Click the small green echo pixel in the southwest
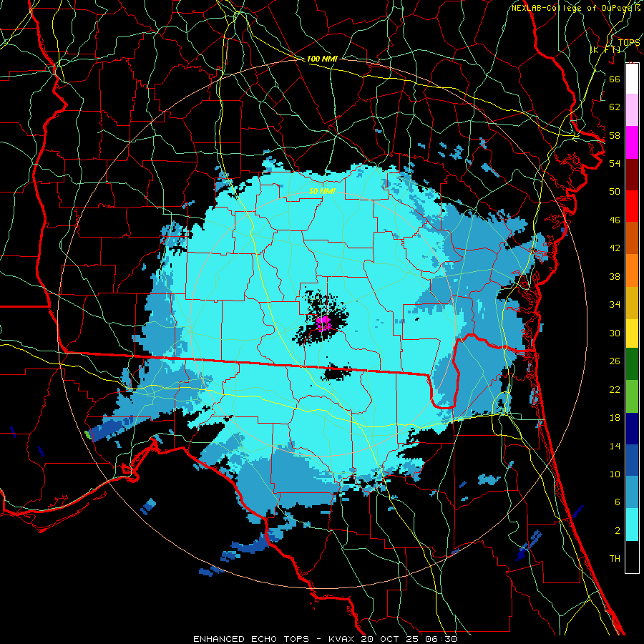Viewport: 644px width, 644px height. 87,434
